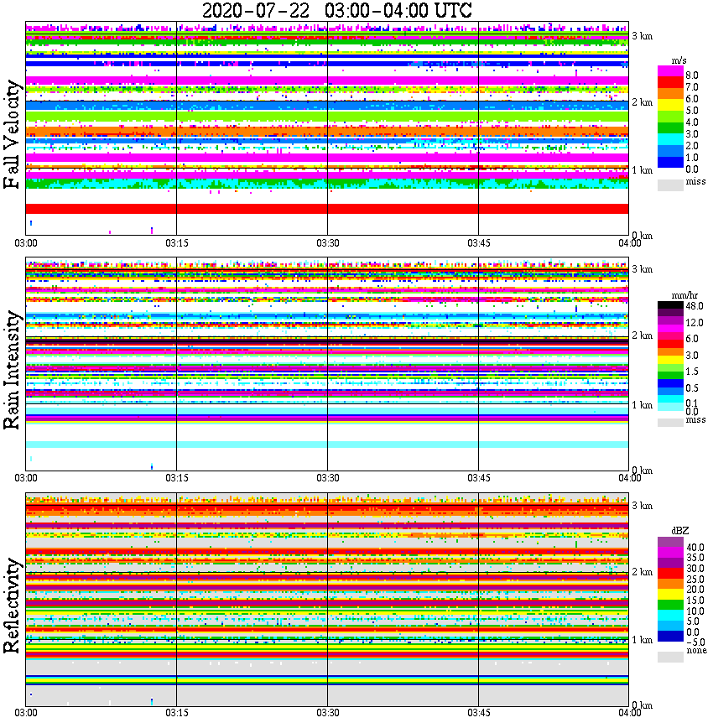
Task: Click the dBZ unit label
Action: click(680, 530)
